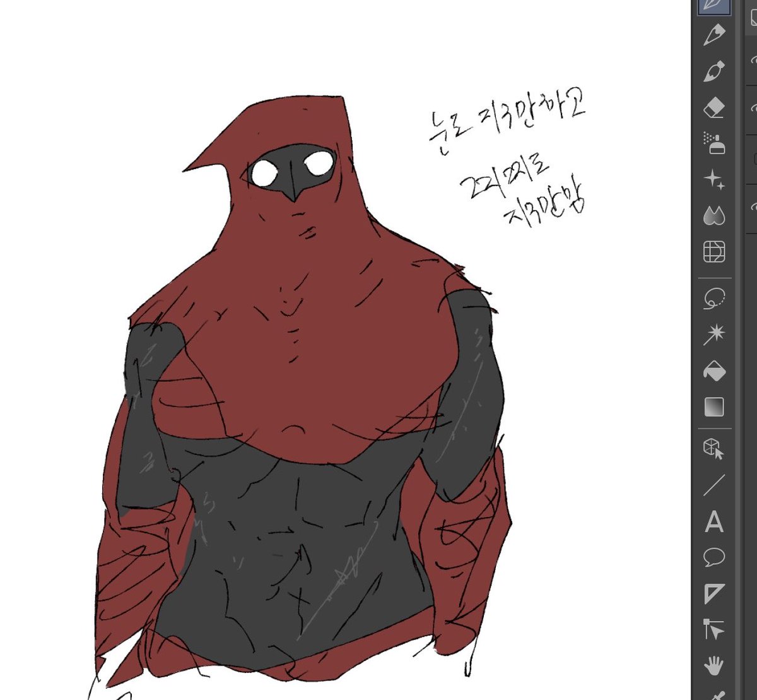The image size is (757, 700).
Task: Select the Blend tool
Action: [714, 216]
